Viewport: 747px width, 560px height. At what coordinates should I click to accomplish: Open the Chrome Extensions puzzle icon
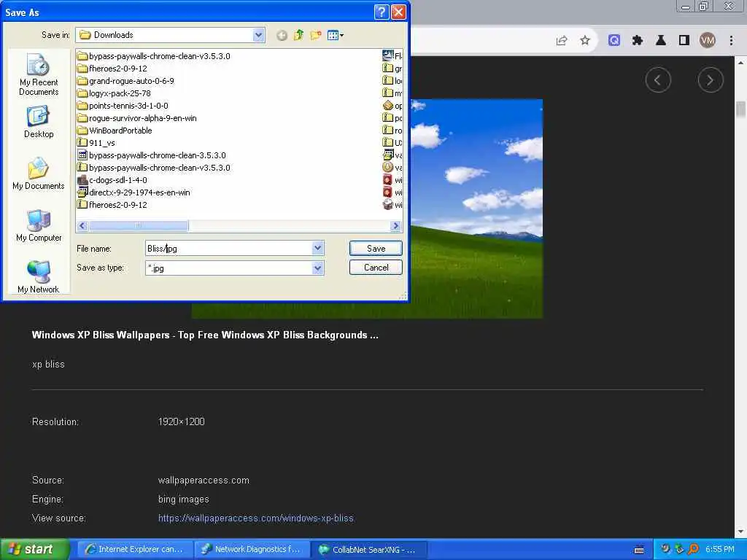pyautogui.click(x=638, y=41)
